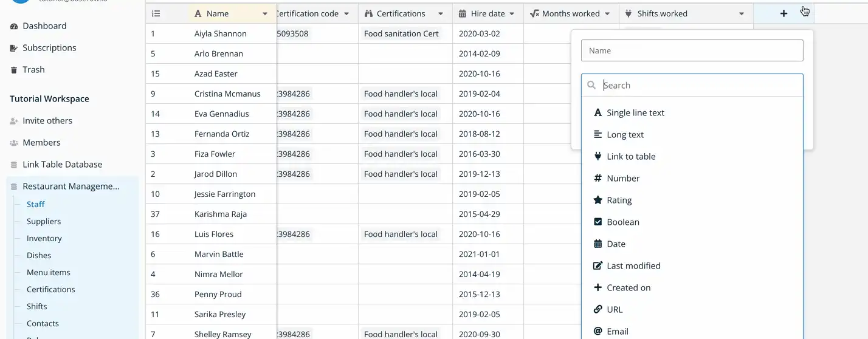Click the Rating star icon
Screen dimensions: 868x339
point(598,200)
